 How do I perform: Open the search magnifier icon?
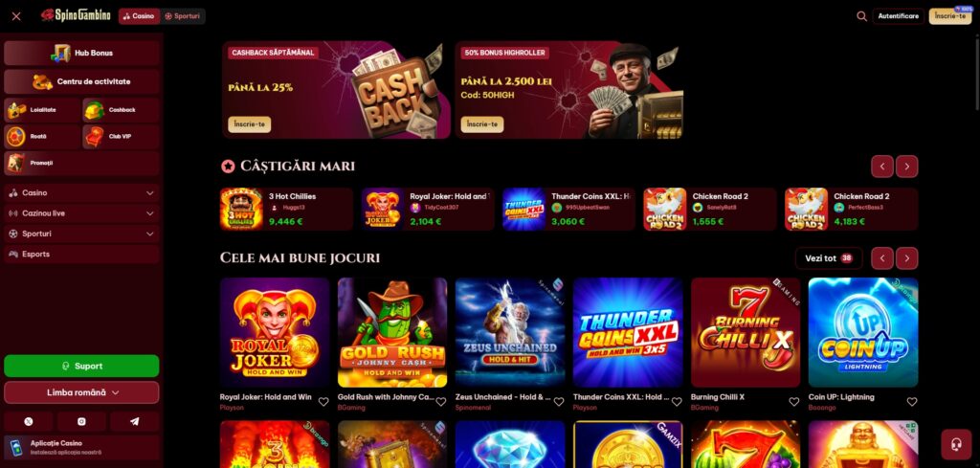[861, 16]
